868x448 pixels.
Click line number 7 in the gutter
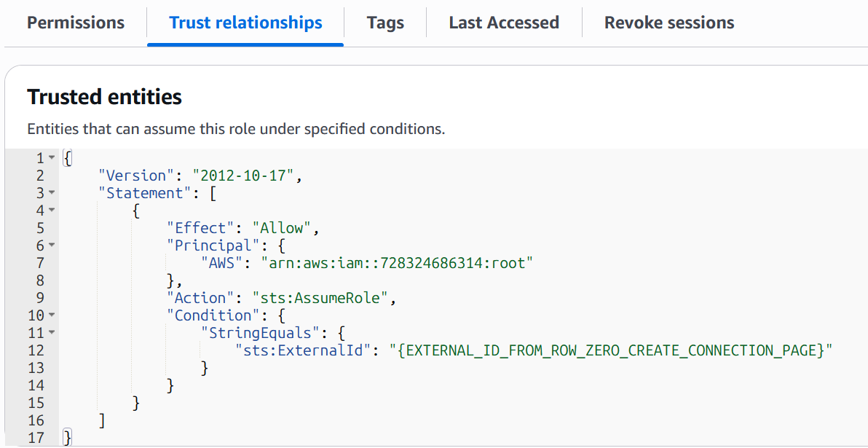coord(40,263)
